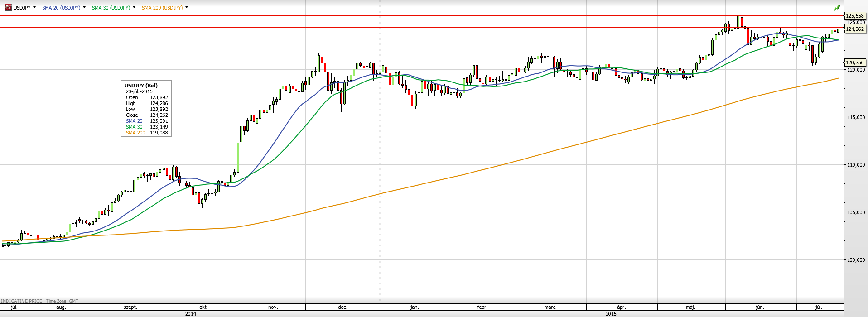Image resolution: width=868 pixels, height=317 pixels.
Task: Select the SMA 20 (USDJPY) indicator label
Action: [x=61, y=8]
